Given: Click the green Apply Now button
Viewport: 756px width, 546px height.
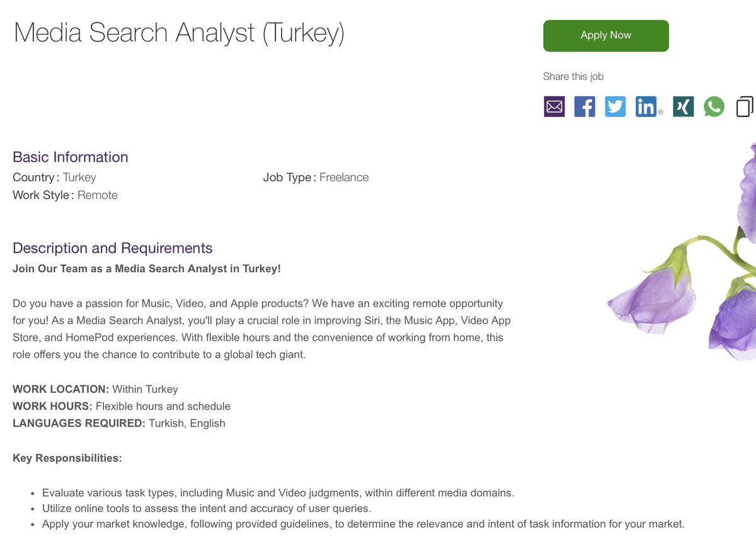Looking at the screenshot, I should (605, 36).
